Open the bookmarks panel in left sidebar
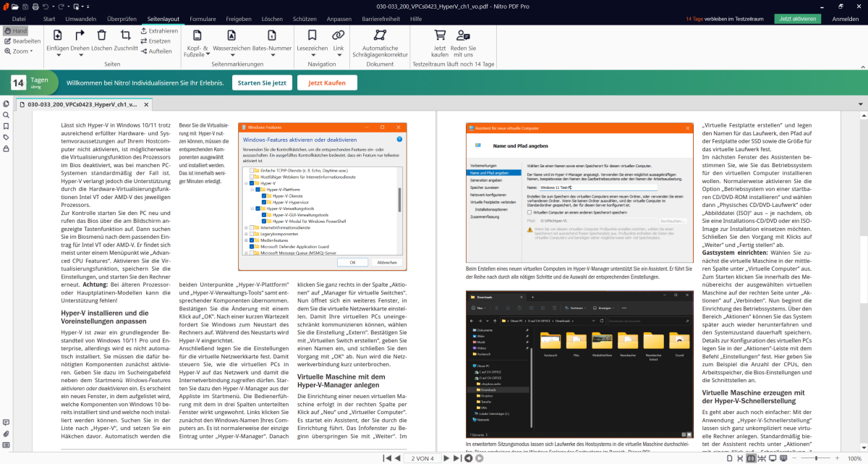The image size is (868, 464). click(x=6, y=127)
